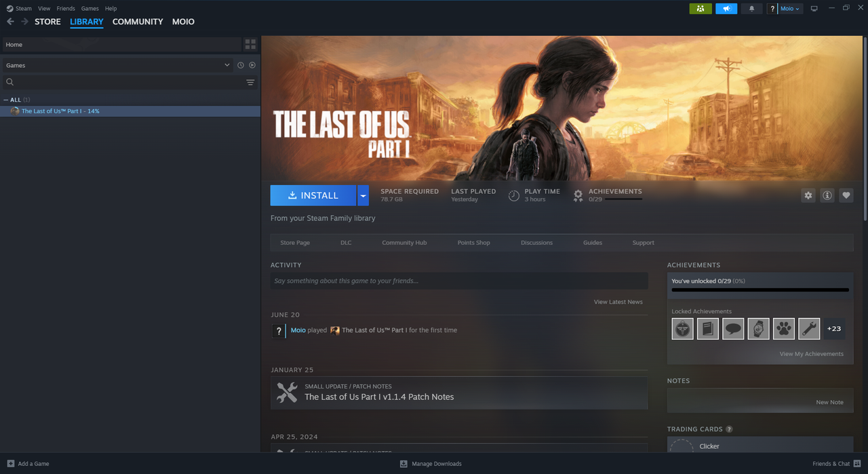Click the page vertical scrollbar
Screen dimensions: 868x474
pos(865,128)
